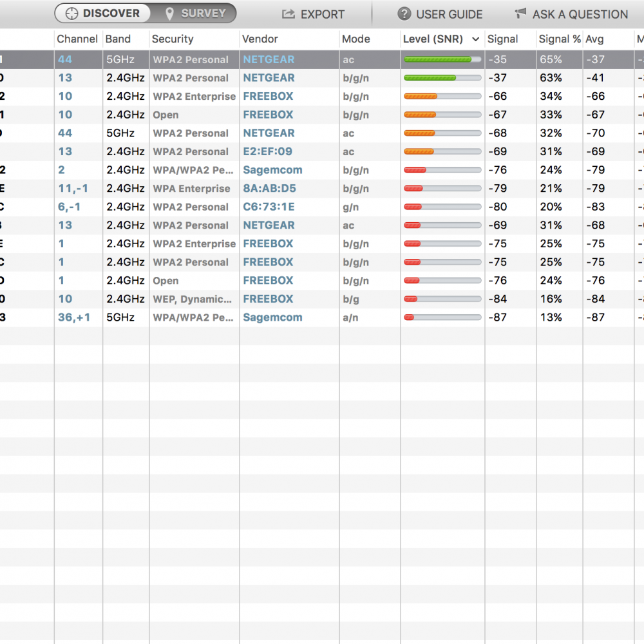Image resolution: width=644 pixels, height=644 pixels.
Task: Click WPA Enterprise security cell
Action: click(x=191, y=189)
